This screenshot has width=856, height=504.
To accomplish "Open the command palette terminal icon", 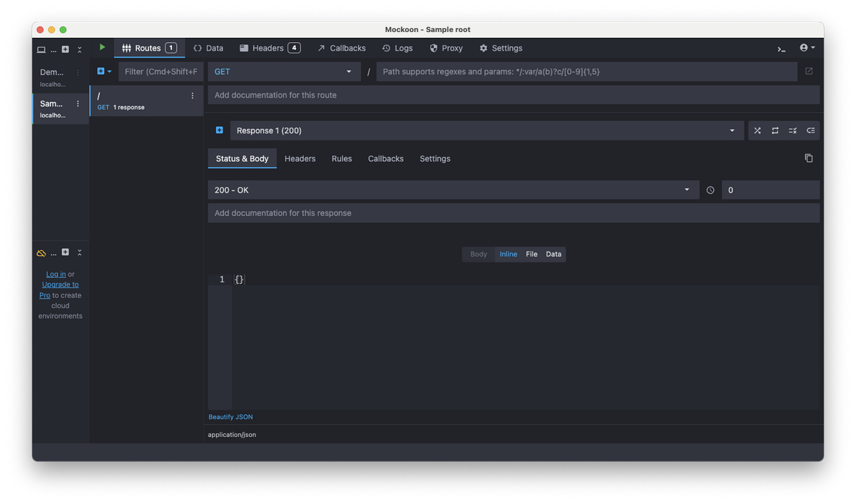I will click(782, 48).
